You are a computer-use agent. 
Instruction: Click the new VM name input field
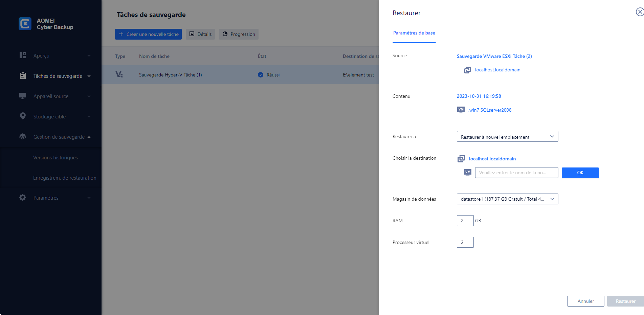tap(516, 173)
